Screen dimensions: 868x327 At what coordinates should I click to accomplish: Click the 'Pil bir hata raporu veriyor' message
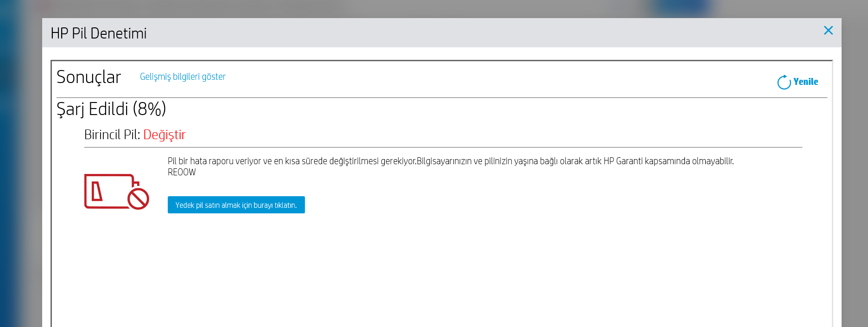click(450, 161)
